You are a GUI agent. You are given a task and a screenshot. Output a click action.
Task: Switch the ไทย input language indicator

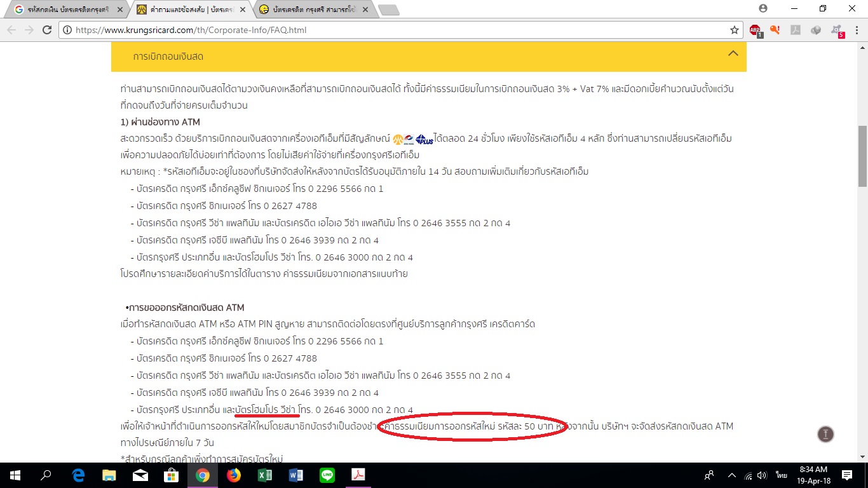coord(781,475)
